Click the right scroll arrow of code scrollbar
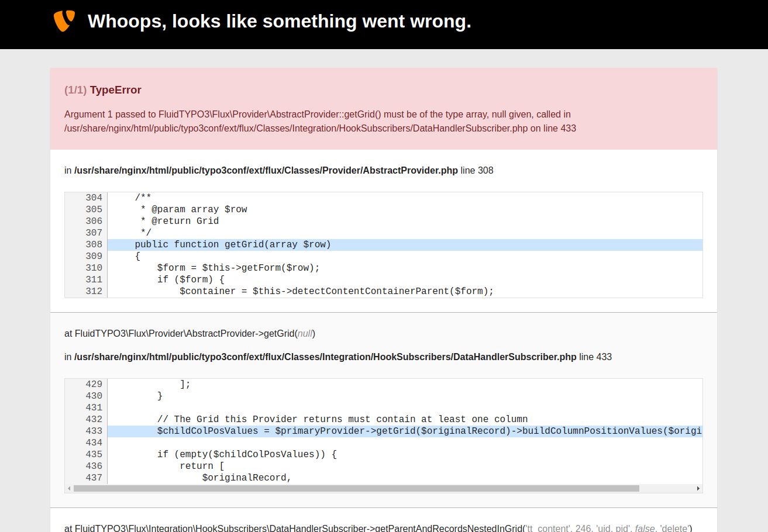 [x=698, y=488]
